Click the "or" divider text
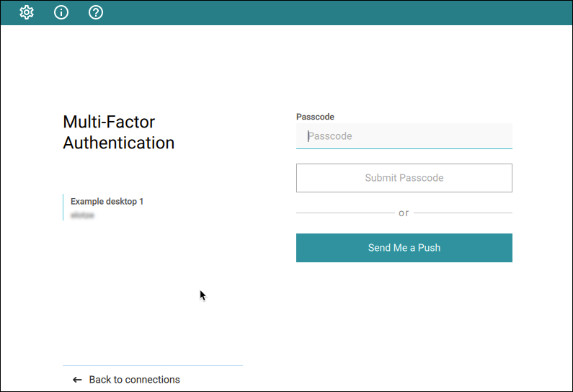The height and width of the screenshot is (392, 573). coord(404,213)
